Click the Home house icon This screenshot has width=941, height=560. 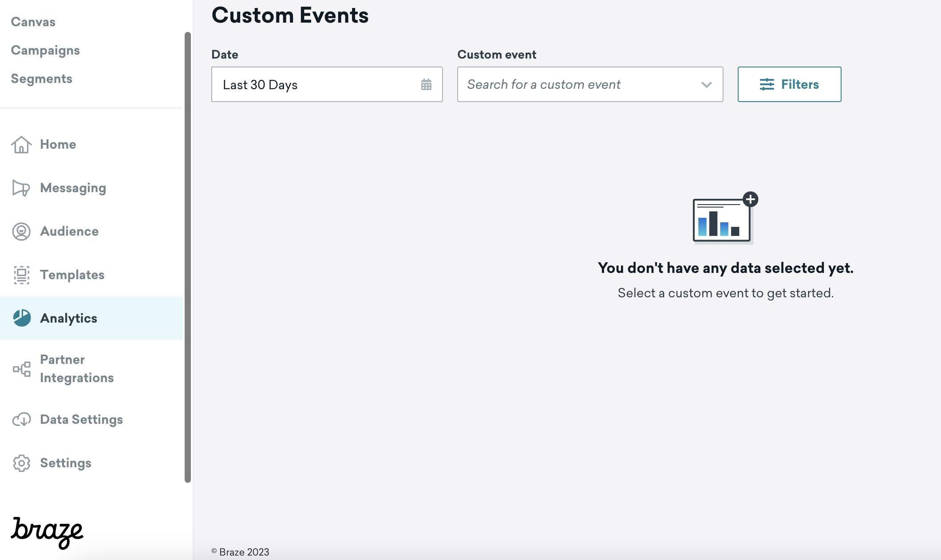[21, 145]
